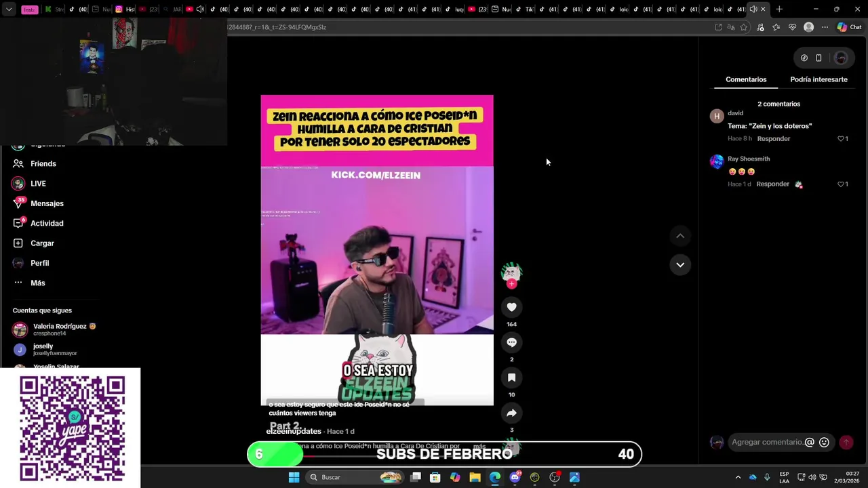Open comments via the speech bubble icon
The image size is (868, 488).
coord(511,342)
